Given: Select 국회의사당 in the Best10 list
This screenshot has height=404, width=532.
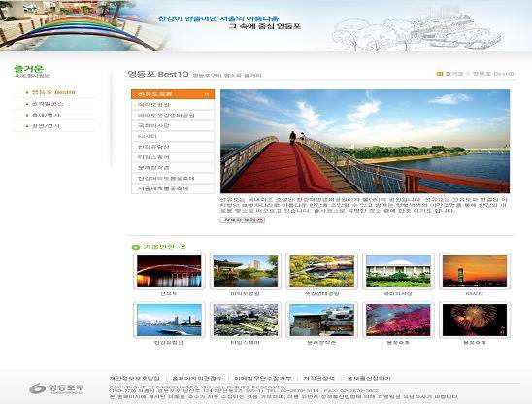Looking at the screenshot, I should click(x=173, y=125).
